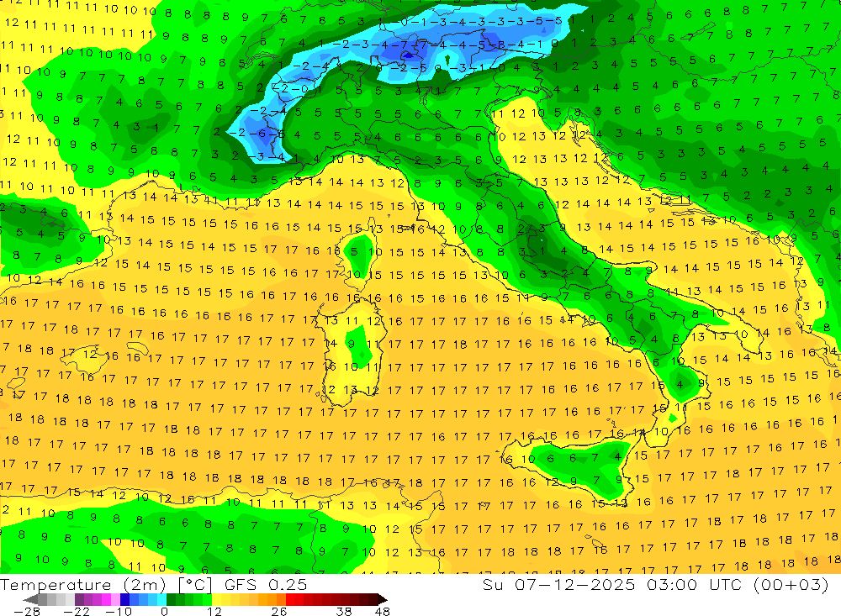Select the dark purple legend swatch
The image size is (841, 616).
coord(79,600)
